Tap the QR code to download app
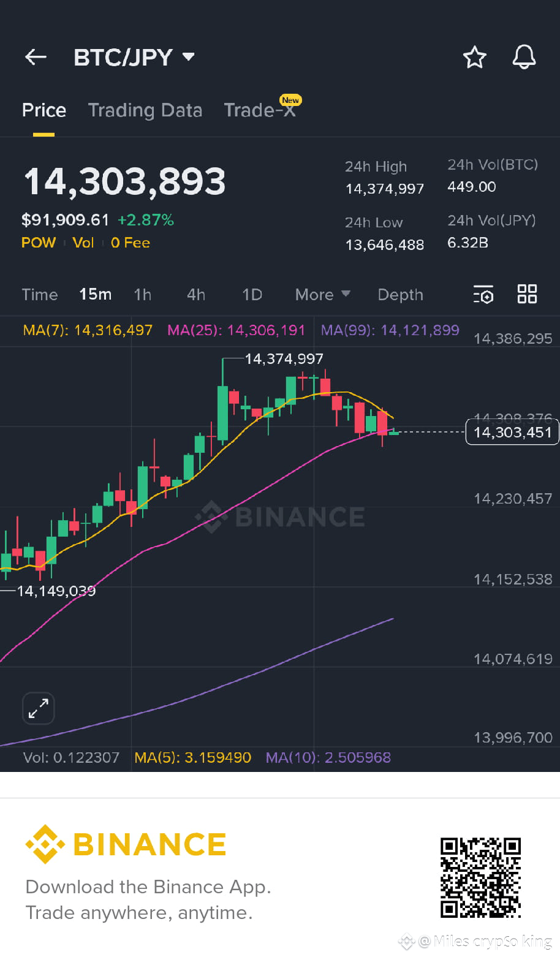 click(x=481, y=878)
